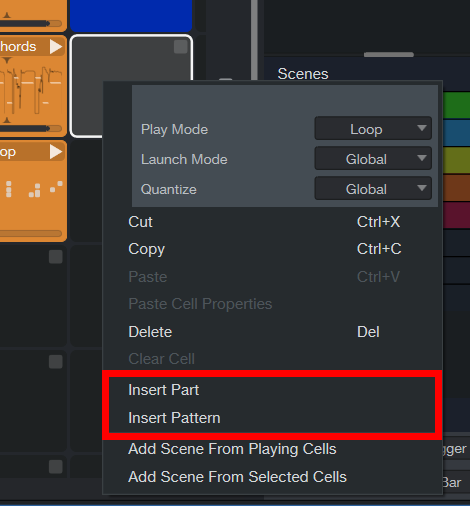Select the brown-orange scene color strip
The height and width of the screenshot is (506, 470).
click(x=457, y=188)
